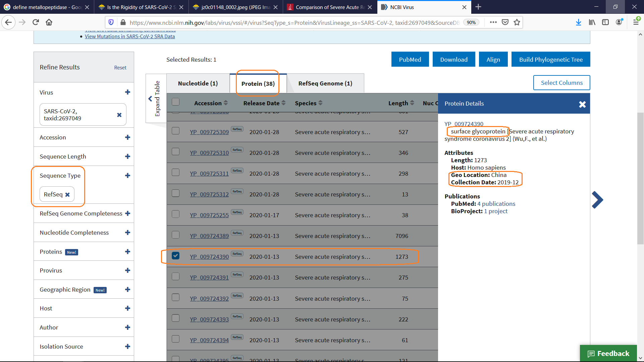Go to next protein with the right arrow

pos(597,200)
